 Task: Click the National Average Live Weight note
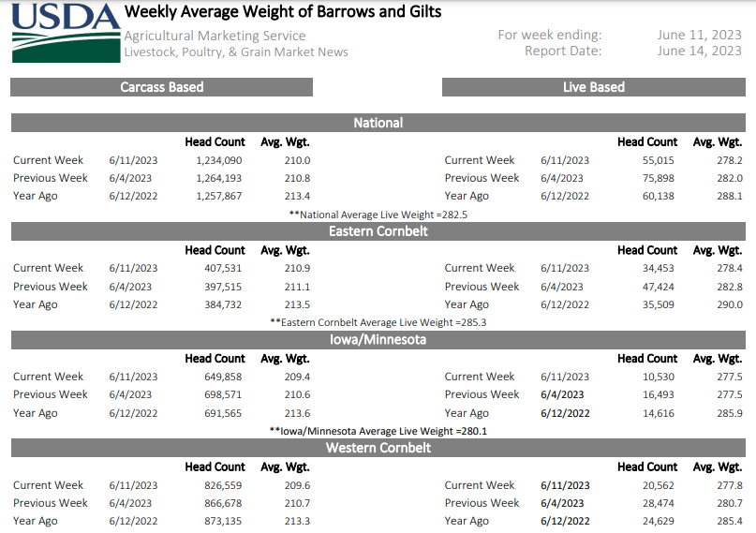[x=378, y=214]
